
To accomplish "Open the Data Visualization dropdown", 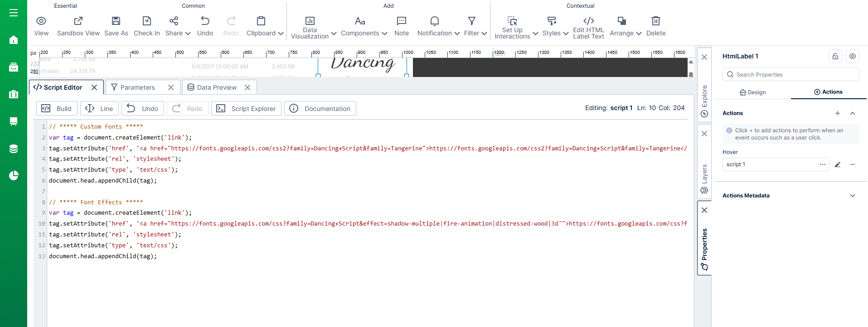I will coord(314,27).
